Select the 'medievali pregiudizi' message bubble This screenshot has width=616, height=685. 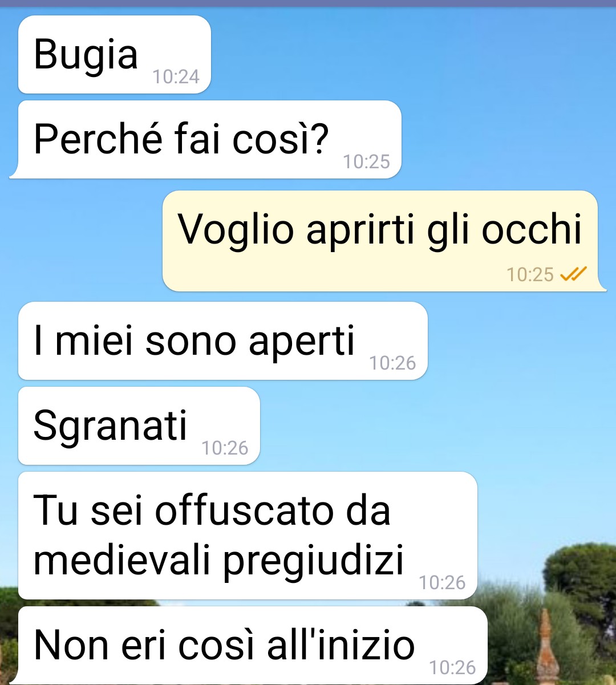(248, 536)
